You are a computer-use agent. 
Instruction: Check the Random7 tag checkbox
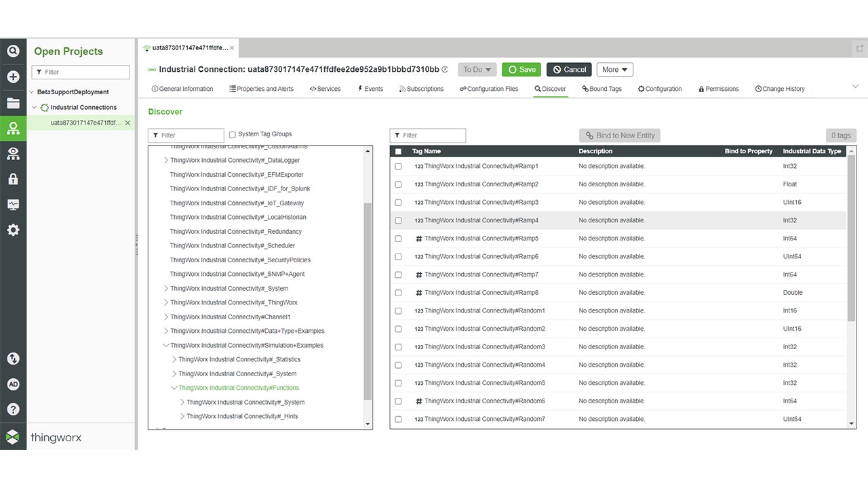click(x=398, y=420)
